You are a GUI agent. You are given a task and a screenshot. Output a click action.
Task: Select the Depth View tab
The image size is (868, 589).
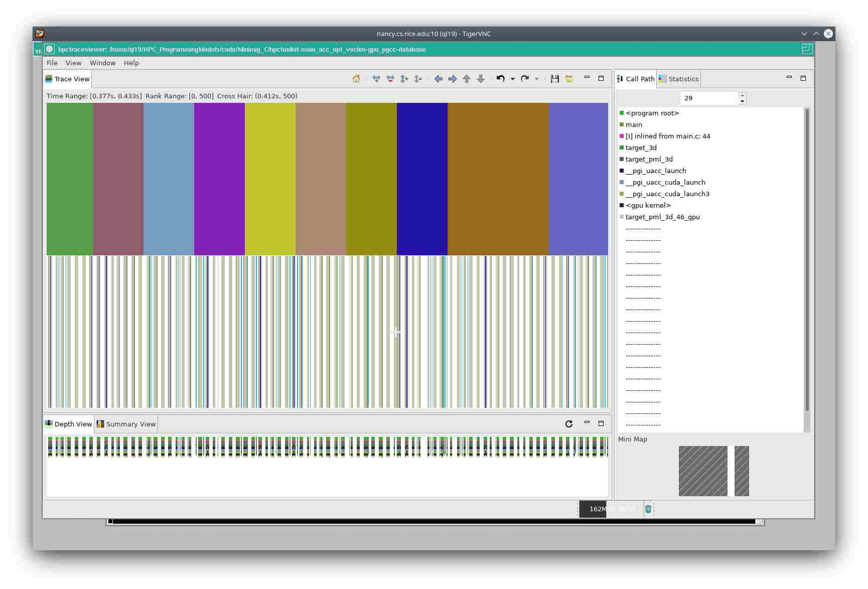pos(69,424)
